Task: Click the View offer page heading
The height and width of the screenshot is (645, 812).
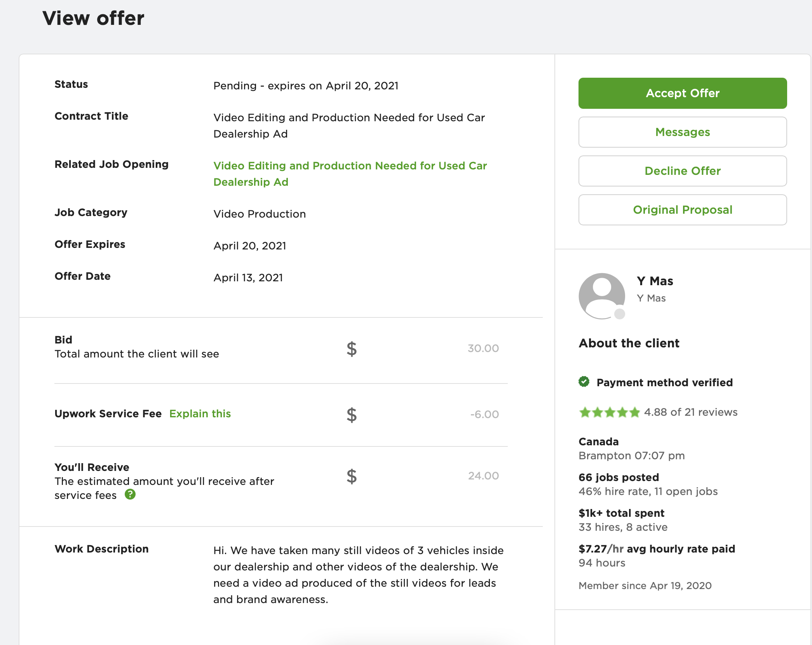Action: (x=93, y=18)
